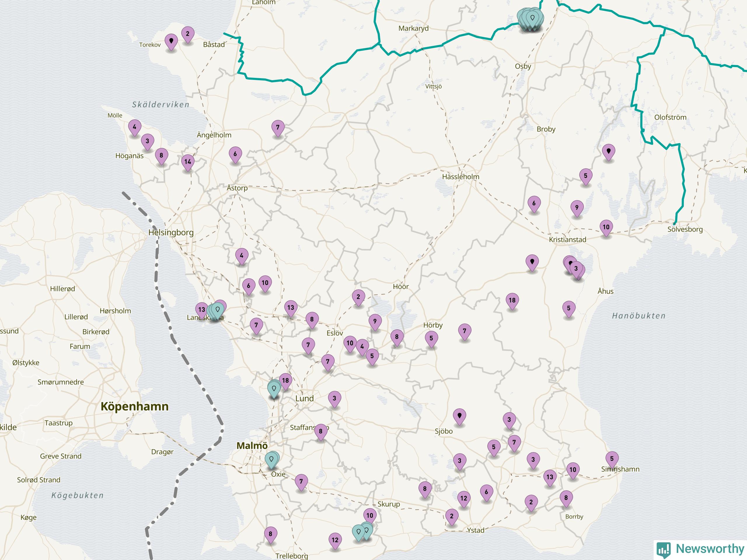Click the Trelleborg label

[292, 556]
